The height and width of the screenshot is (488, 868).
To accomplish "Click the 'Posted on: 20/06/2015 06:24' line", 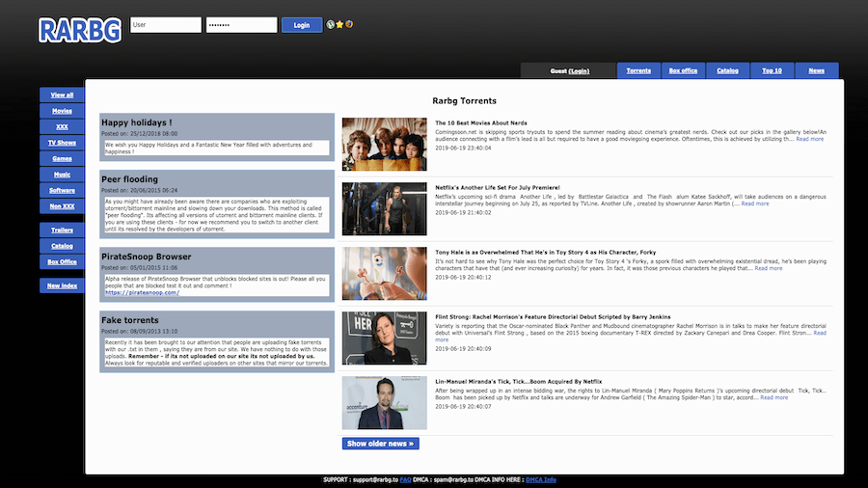I will tap(140, 190).
